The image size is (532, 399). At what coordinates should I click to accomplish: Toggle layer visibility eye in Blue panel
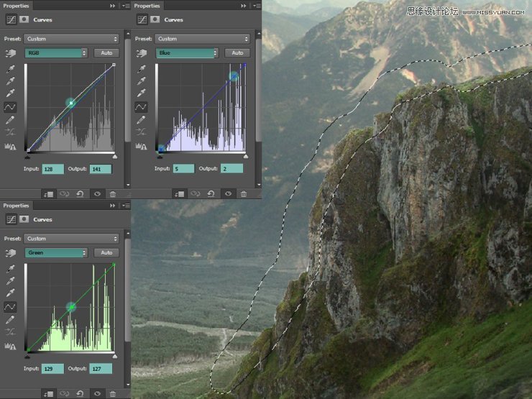point(229,194)
